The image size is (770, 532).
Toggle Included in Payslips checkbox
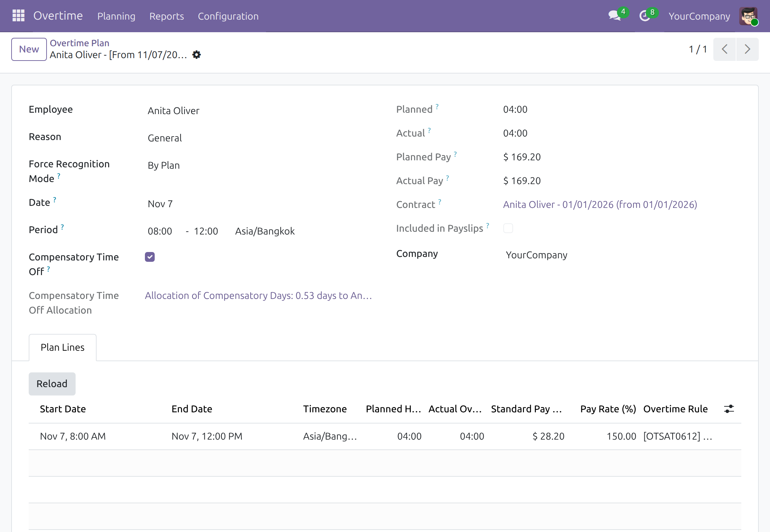(508, 228)
